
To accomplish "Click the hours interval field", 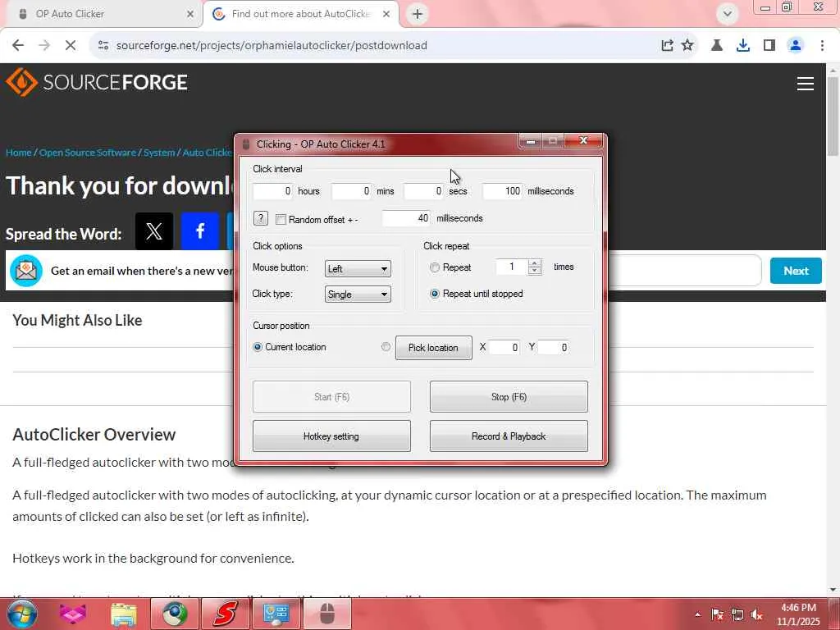I will [x=272, y=191].
